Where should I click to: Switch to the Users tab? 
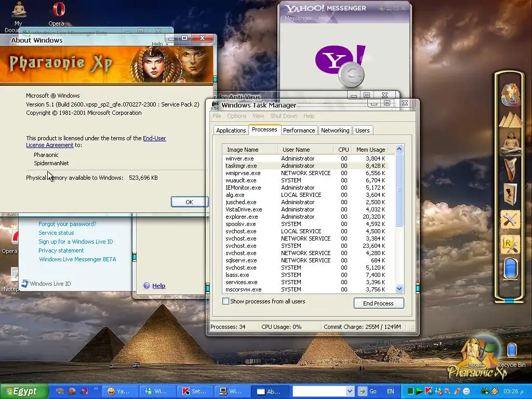pos(362,130)
